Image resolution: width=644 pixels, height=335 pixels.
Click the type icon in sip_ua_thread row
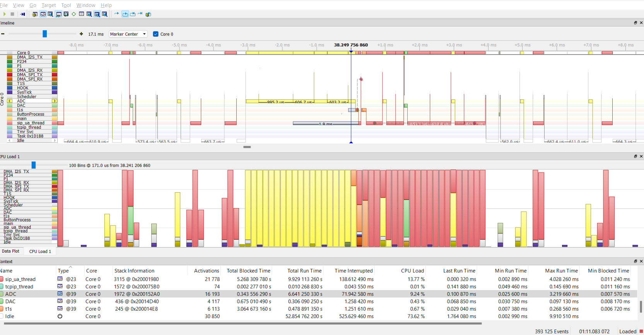pyautogui.click(x=60, y=279)
